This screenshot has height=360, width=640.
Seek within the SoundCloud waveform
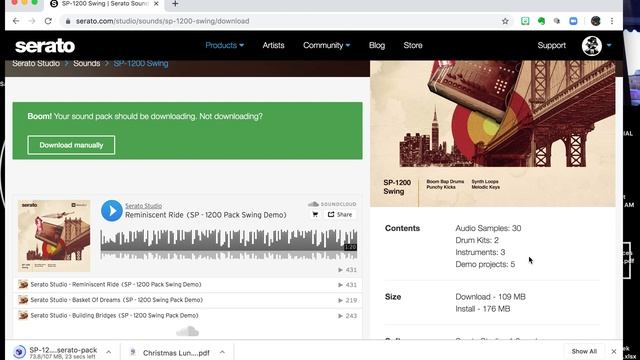(x=229, y=244)
